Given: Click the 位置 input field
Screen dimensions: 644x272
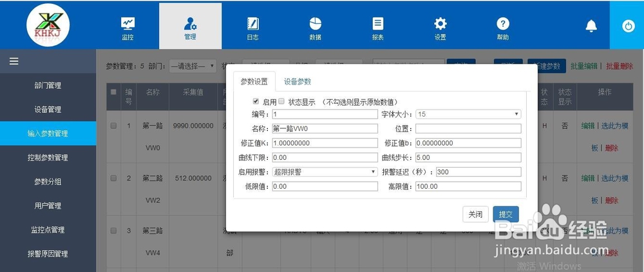Looking at the screenshot, I should coord(468,129).
